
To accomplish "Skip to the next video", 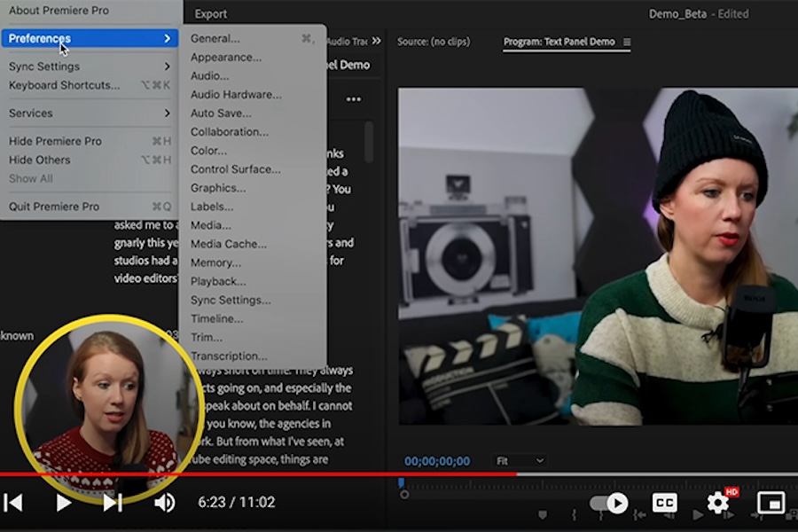I will click(x=113, y=503).
